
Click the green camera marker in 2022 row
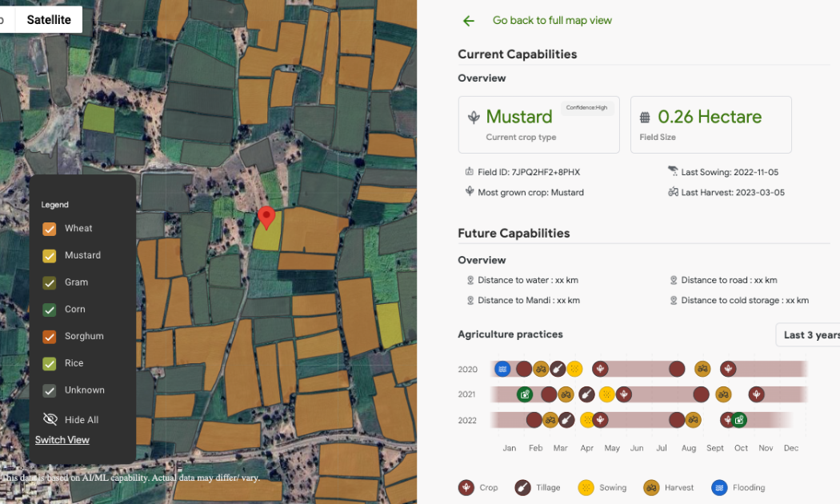pyautogui.click(x=739, y=420)
